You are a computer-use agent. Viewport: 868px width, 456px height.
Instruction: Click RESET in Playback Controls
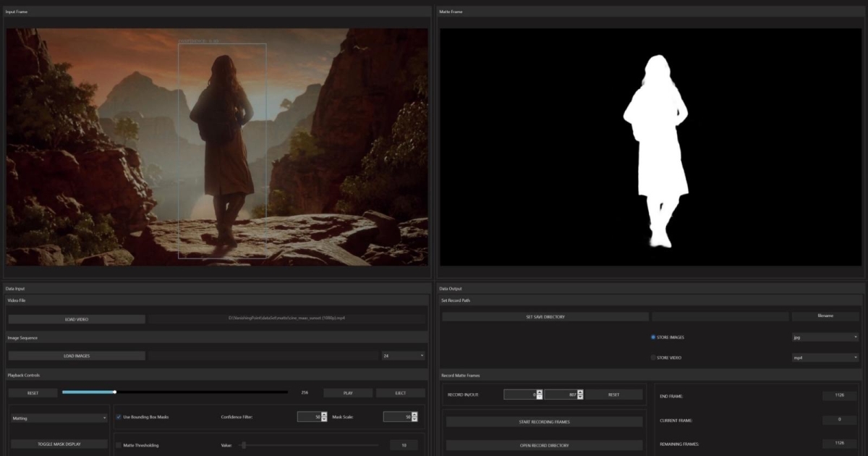pyautogui.click(x=33, y=393)
